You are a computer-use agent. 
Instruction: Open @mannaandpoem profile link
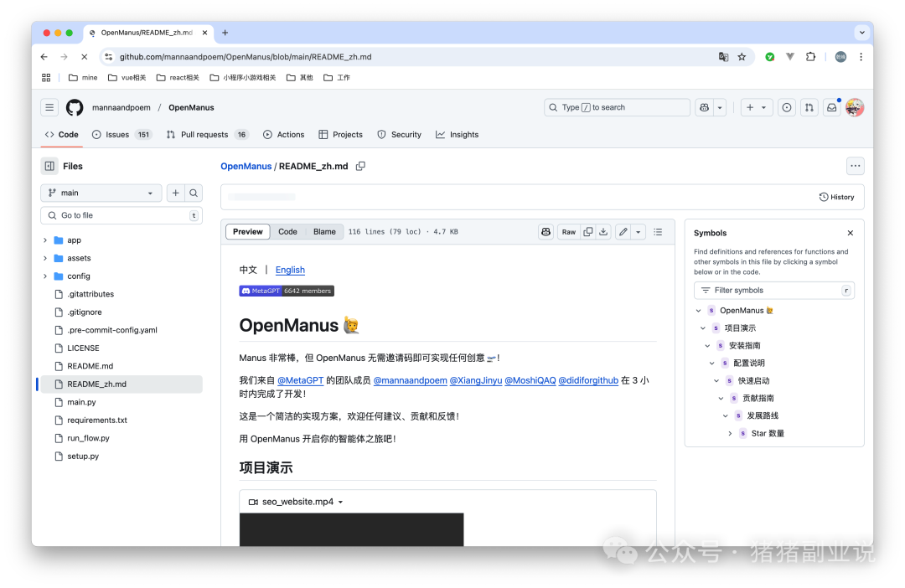pos(411,381)
